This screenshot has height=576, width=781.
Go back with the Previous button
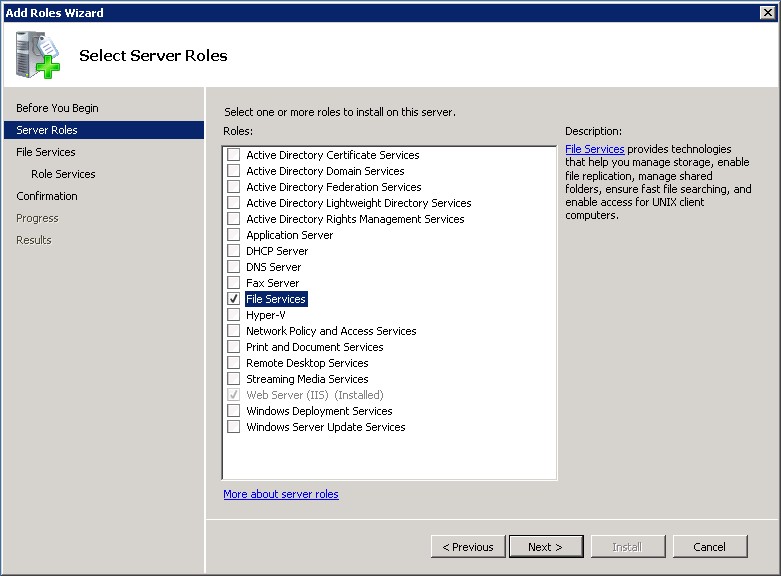point(468,547)
